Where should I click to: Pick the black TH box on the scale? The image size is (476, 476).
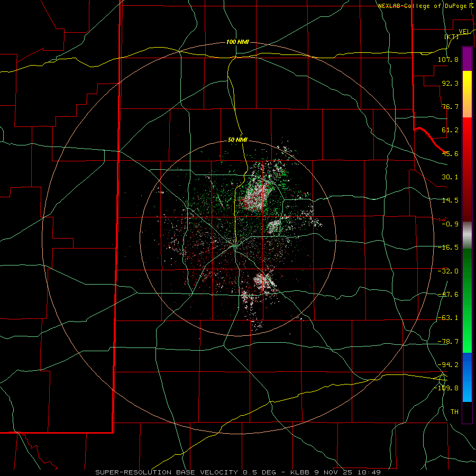tap(467, 413)
